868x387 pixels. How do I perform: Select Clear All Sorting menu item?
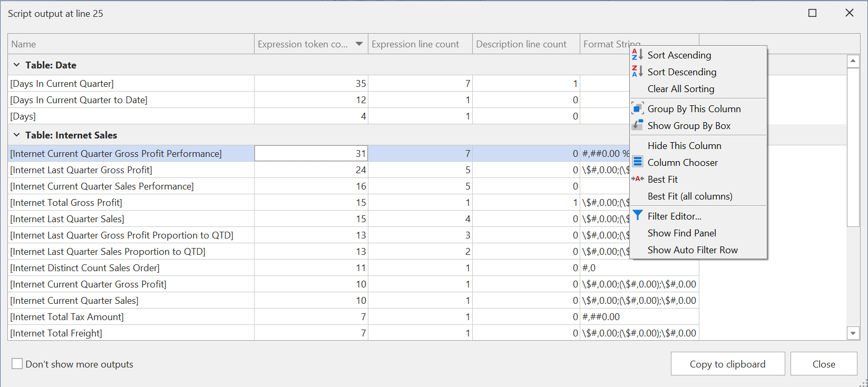pos(680,89)
